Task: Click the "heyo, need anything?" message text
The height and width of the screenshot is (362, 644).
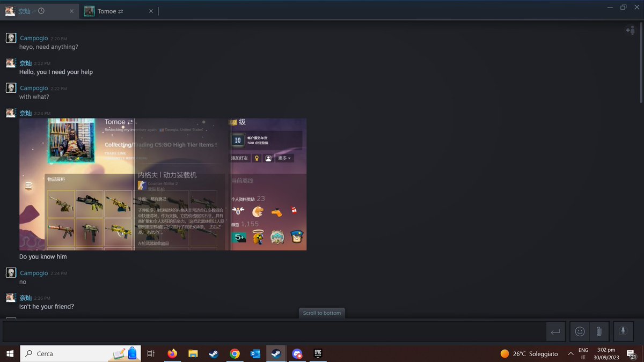Action: click(49, 47)
